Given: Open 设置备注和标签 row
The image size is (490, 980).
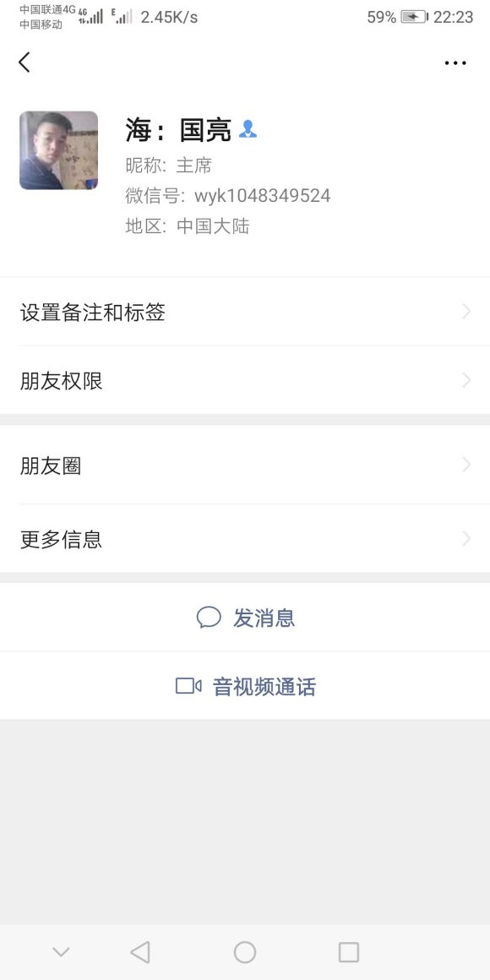Looking at the screenshot, I should (x=245, y=311).
